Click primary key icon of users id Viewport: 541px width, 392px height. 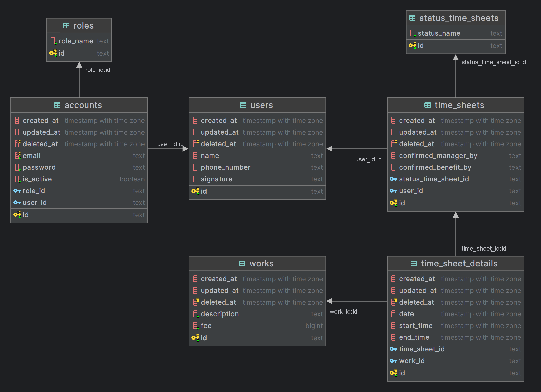[x=195, y=191]
